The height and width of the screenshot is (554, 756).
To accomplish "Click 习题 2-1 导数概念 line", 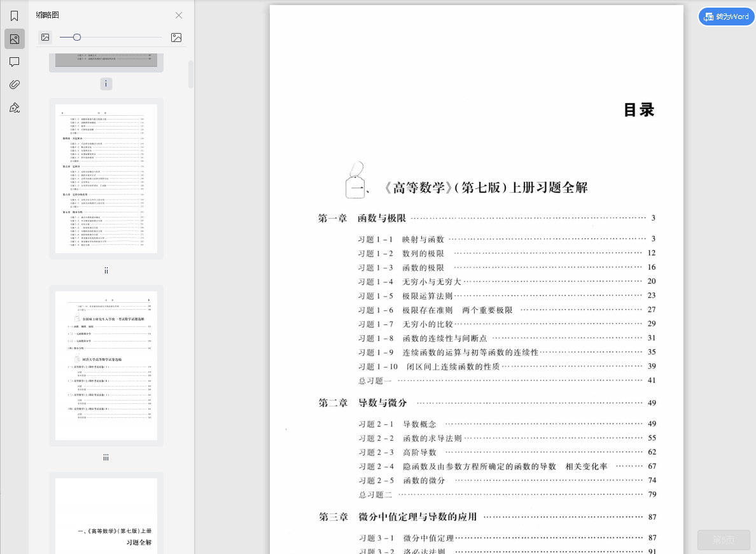I will point(507,424).
